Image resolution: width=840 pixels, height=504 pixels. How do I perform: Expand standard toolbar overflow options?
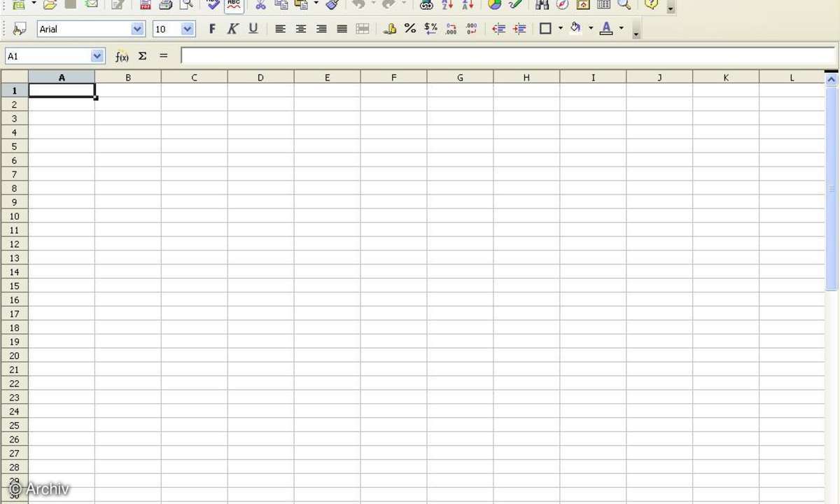pyautogui.click(x=671, y=8)
